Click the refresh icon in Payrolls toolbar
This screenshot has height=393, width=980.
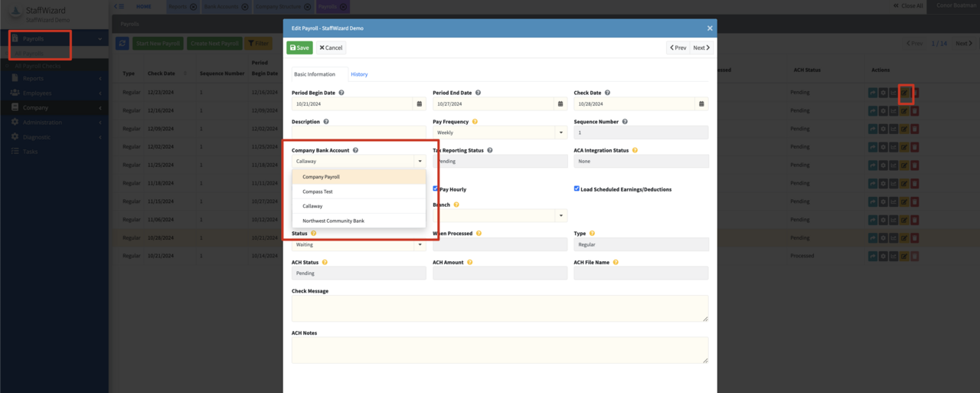[122, 44]
